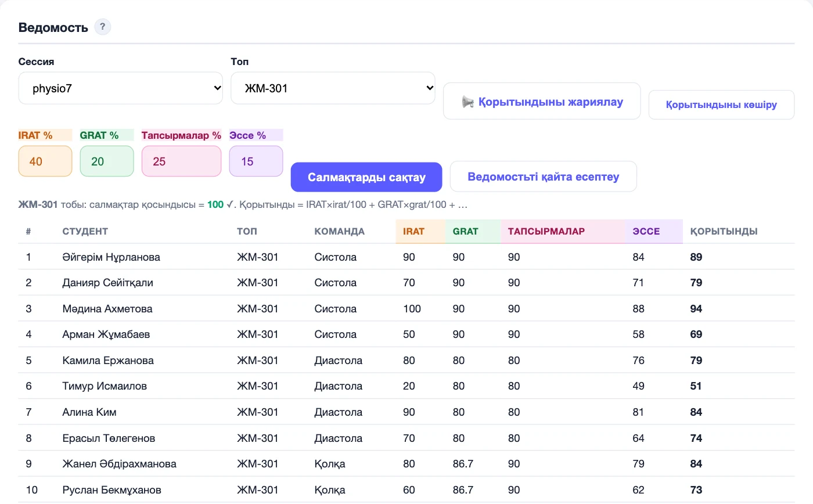Image resolution: width=813 pixels, height=504 pixels.
Task: Click the Ведомость section heading
Action: coord(53,27)
